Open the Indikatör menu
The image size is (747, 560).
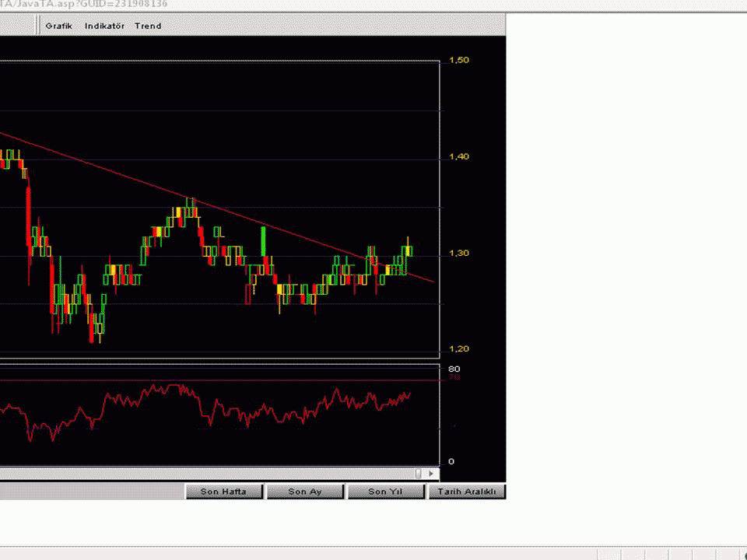(104, 26)
